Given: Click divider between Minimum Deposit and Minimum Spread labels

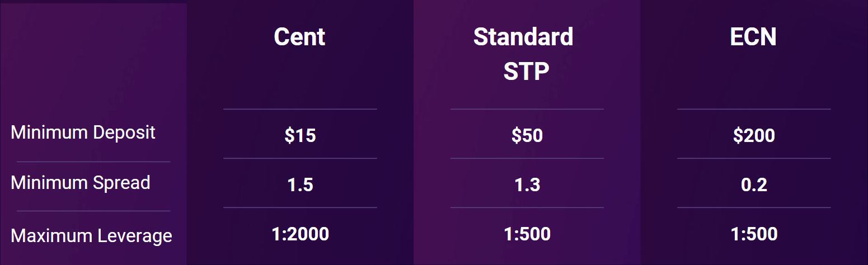Looking at the screenshot, I should [x=93, y=162].
